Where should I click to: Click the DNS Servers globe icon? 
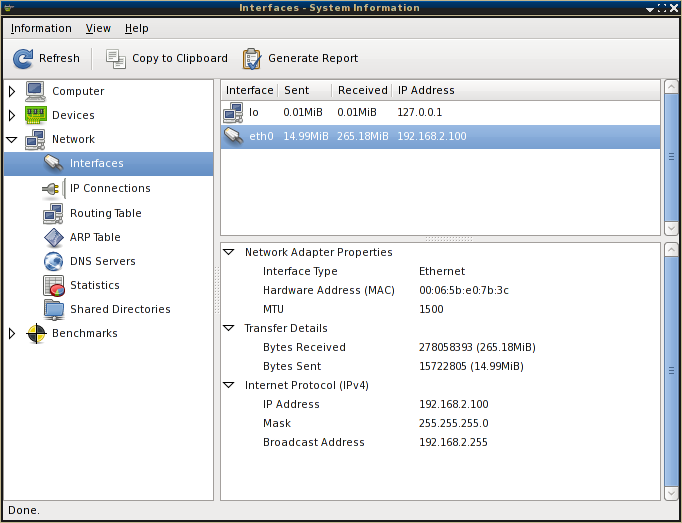coord(53,262)
